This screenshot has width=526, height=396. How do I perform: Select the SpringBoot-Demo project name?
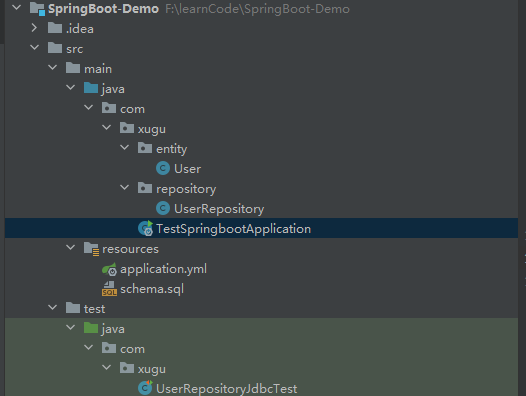pos(103,9)
